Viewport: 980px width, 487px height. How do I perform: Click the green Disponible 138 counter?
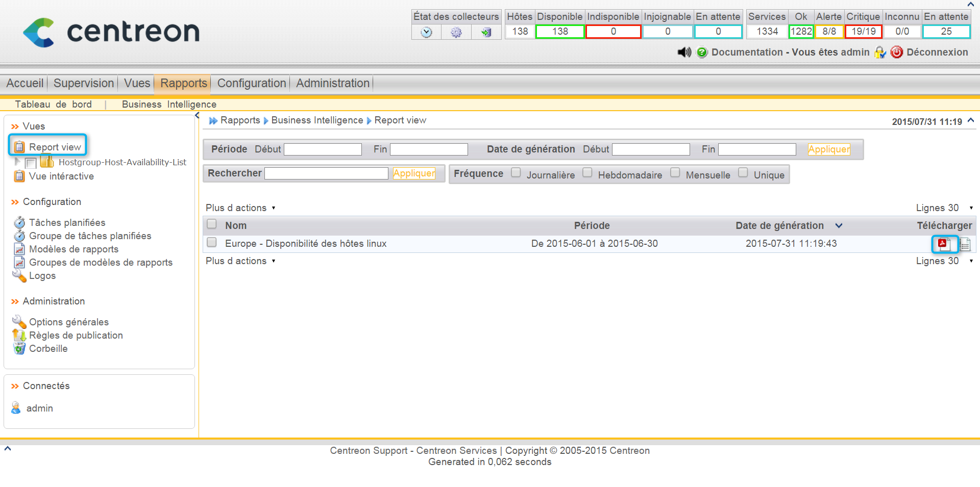(x=560, y=31)
